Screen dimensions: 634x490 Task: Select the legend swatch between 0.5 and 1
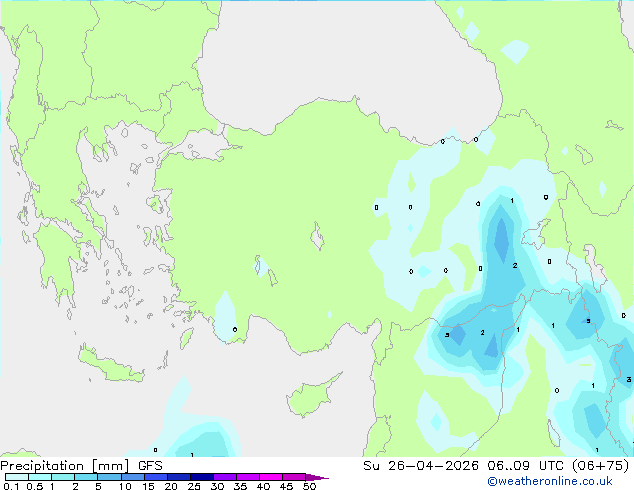(x=40, y=477)
